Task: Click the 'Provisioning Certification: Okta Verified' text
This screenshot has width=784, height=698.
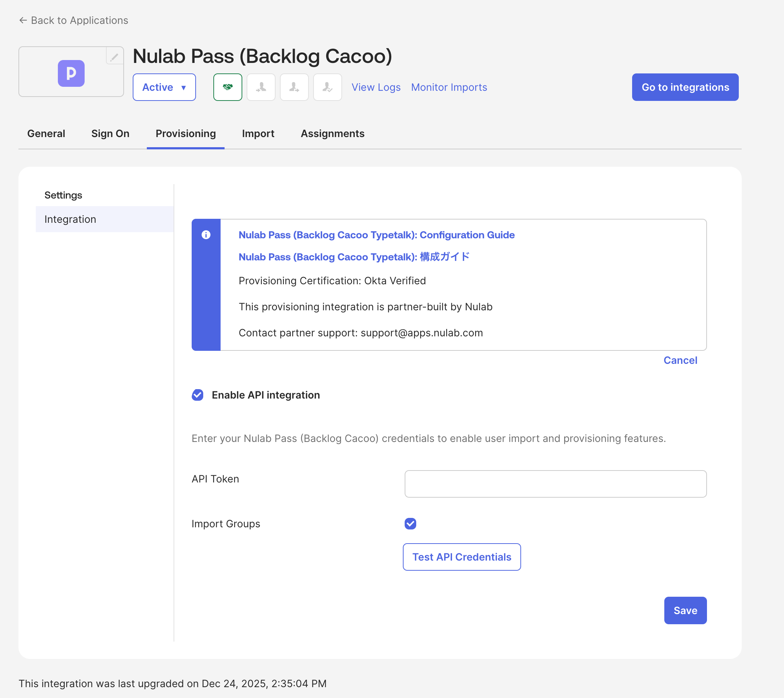Action: 332,281
